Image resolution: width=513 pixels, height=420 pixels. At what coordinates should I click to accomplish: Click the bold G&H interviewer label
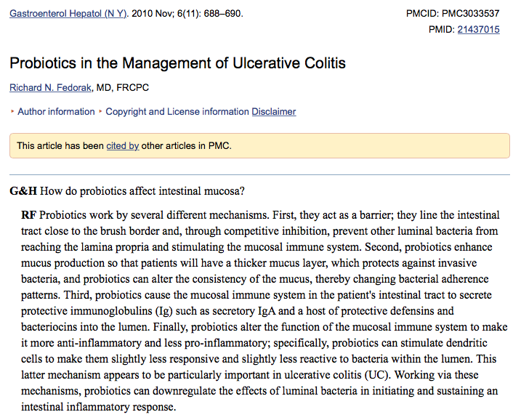(x=23, y=192)
